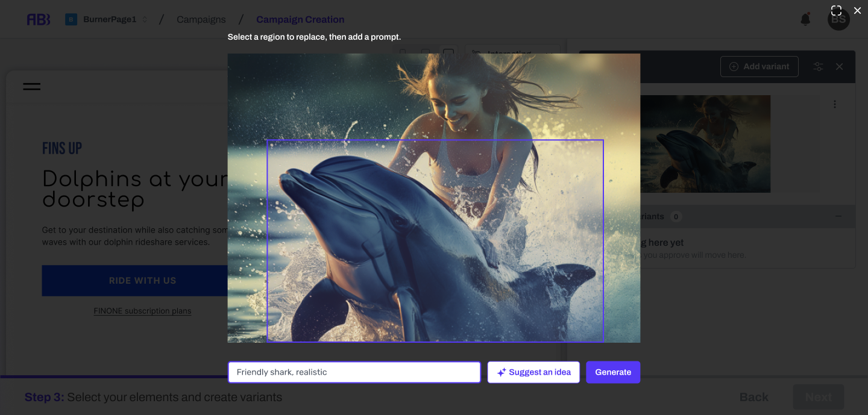Click the FINS UP heading text

[x=62, y=148]
